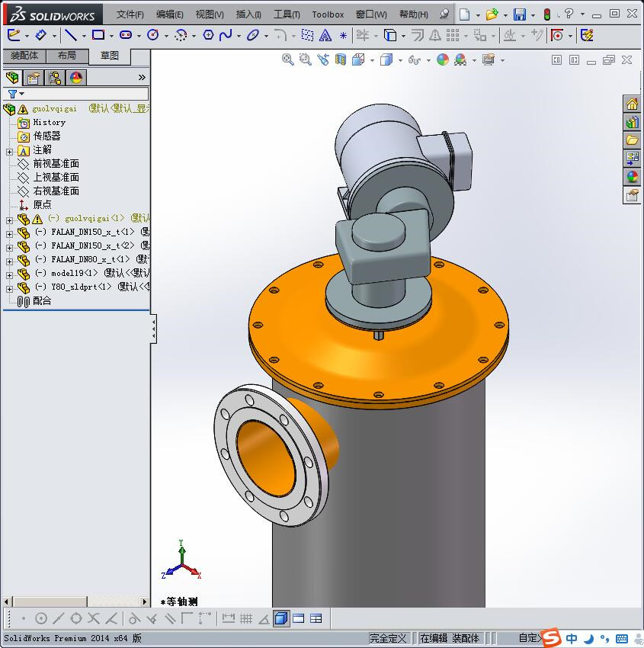This screenshot has width=644, height=648.
Task: Open the FeatureManager design tree tab
Action: coord(12,78)
